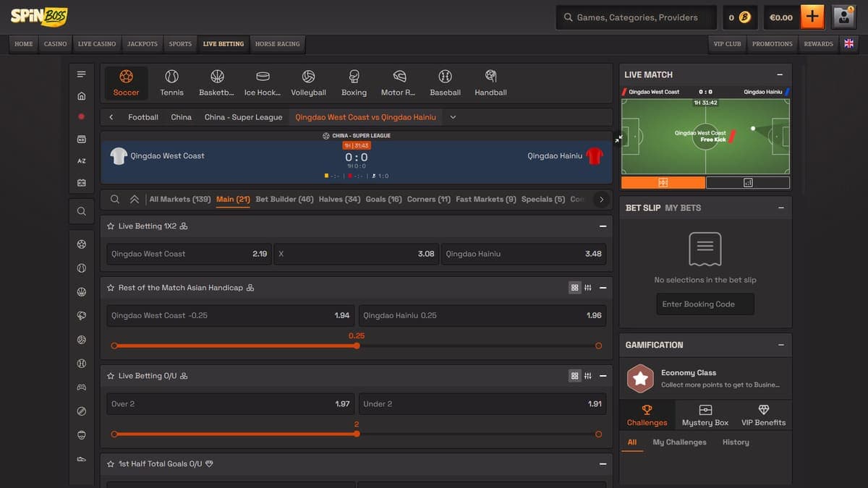Favorite Rest of the Match Asian Handicap
This screenshot has height=488, width=868.
click(x=111, y=288)
